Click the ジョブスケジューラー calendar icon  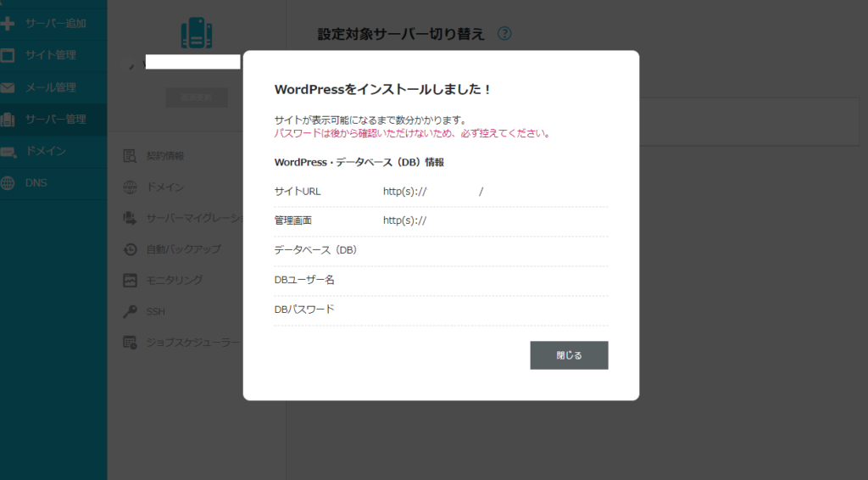130,343
